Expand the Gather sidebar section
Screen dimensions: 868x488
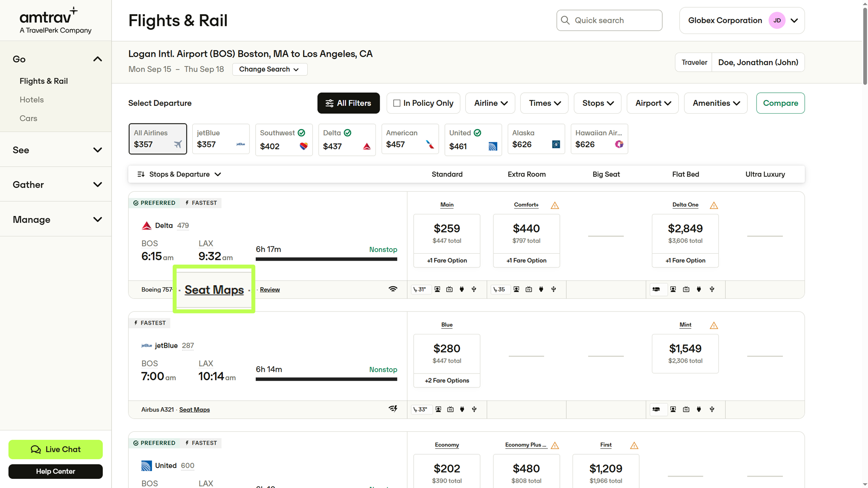point(98,185)
